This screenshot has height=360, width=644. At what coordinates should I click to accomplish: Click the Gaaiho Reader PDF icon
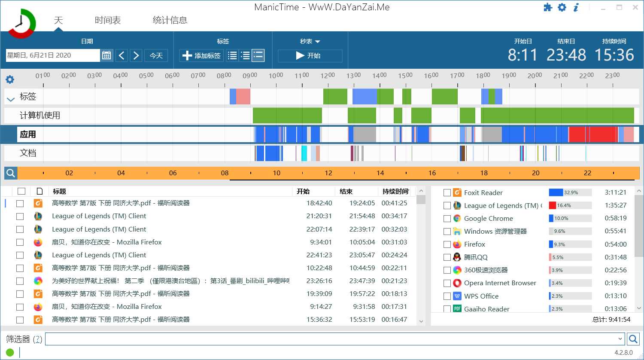point(457,308)
